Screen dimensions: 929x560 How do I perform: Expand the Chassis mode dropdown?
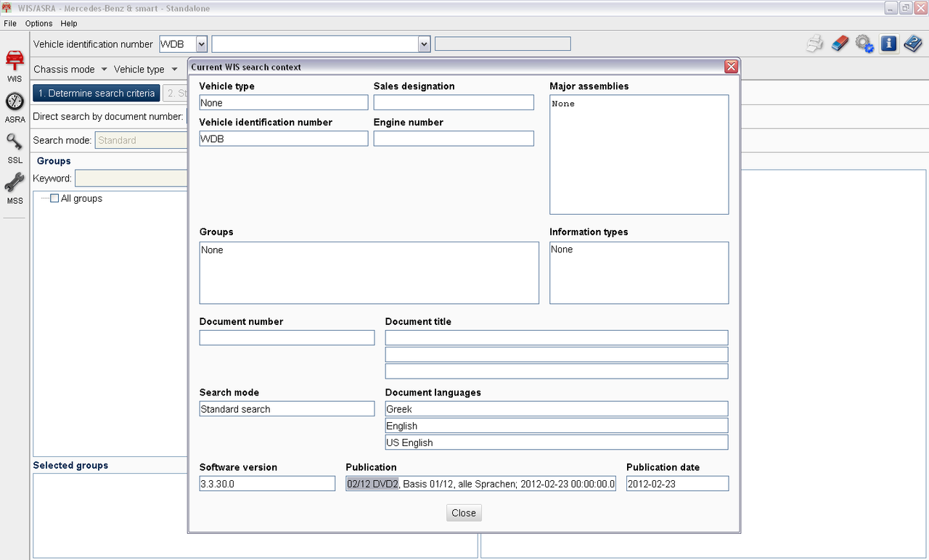[70, 69]
